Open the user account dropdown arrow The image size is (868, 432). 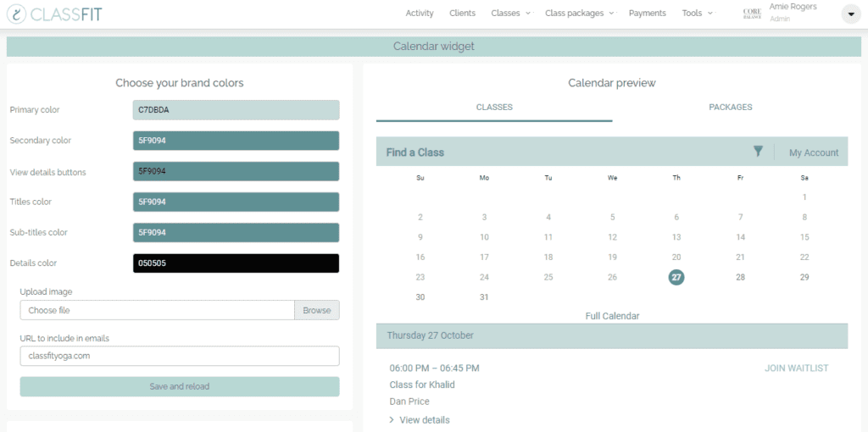pos(850,14)
